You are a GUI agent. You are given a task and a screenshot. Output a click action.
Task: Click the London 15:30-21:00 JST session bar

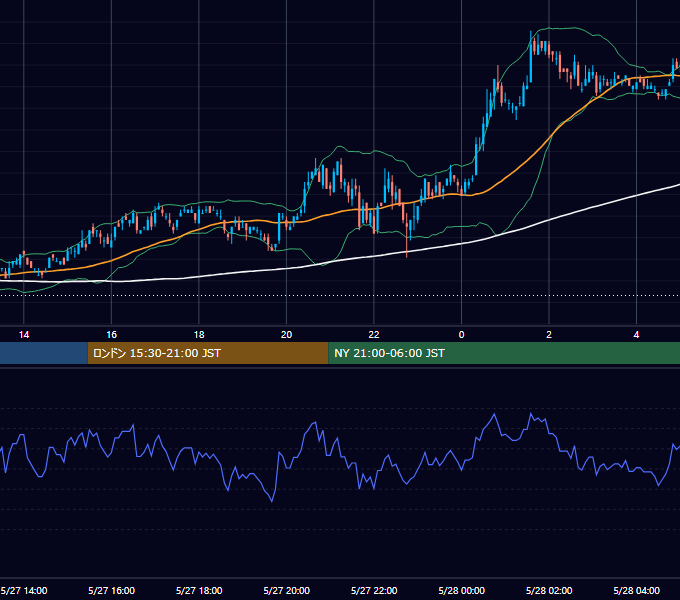coord(208,353)
